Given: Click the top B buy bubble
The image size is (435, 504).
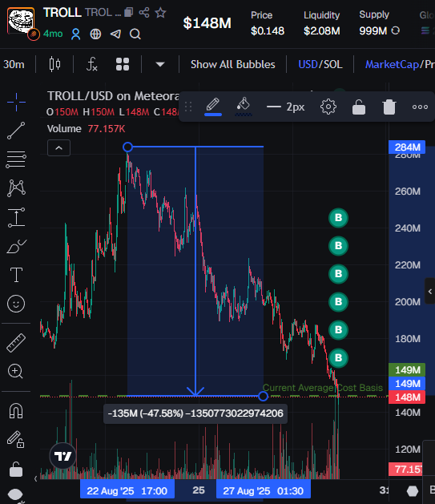Looking at the screenshot, I should [x=338, y=218].
